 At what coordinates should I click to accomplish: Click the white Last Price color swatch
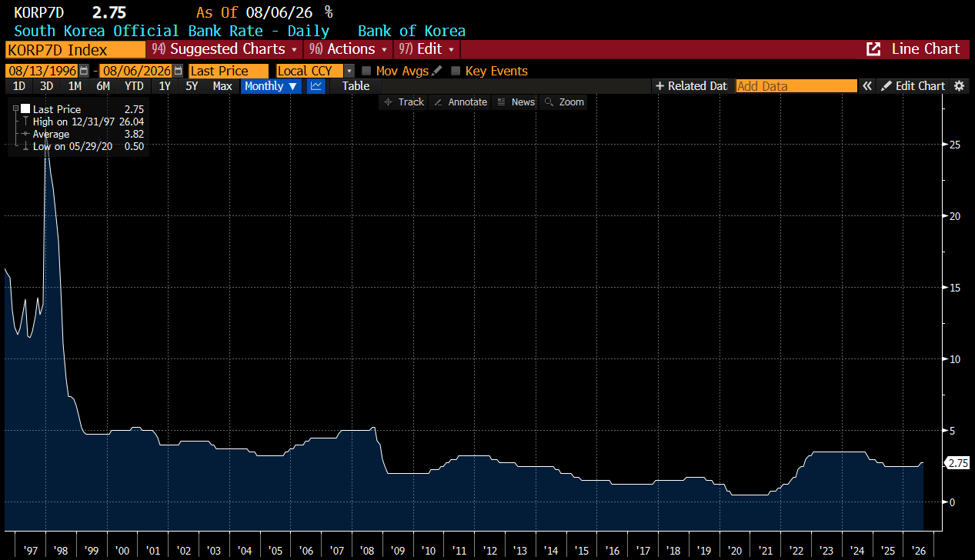click(25, 109)
